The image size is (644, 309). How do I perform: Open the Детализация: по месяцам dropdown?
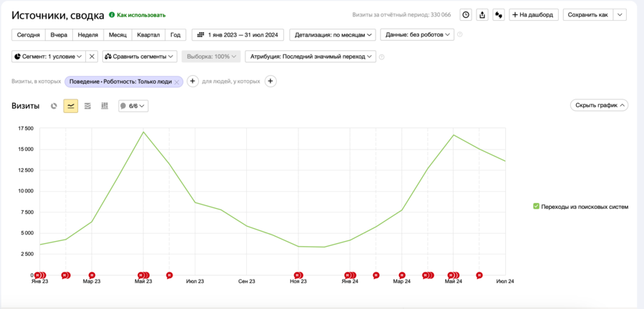[x=333, y=35]
